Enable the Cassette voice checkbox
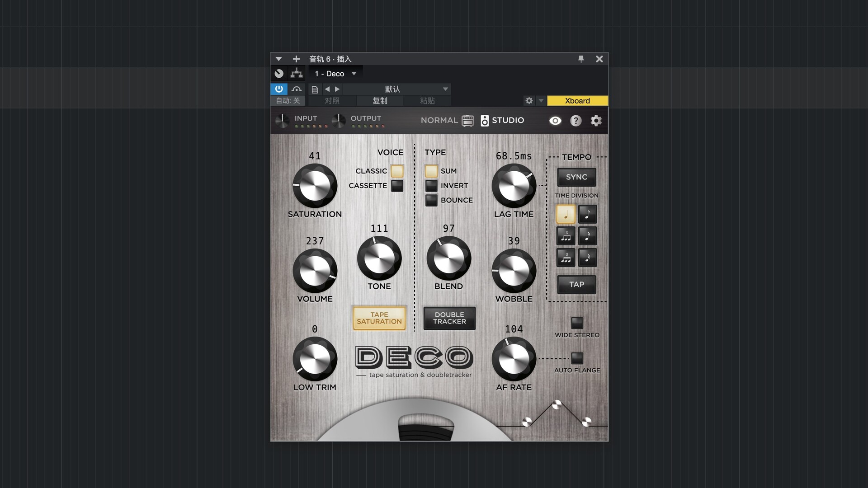Viewport: 868px width, 488px height. (397, 186)
